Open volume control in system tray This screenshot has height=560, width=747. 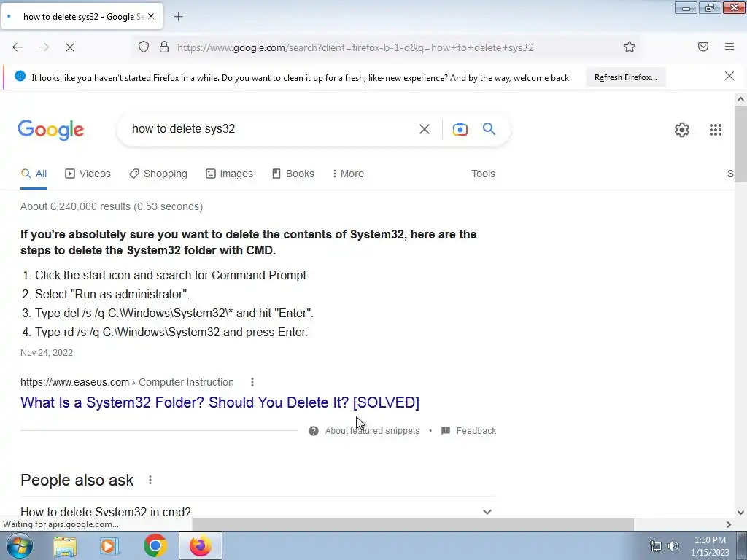[673, 546]
